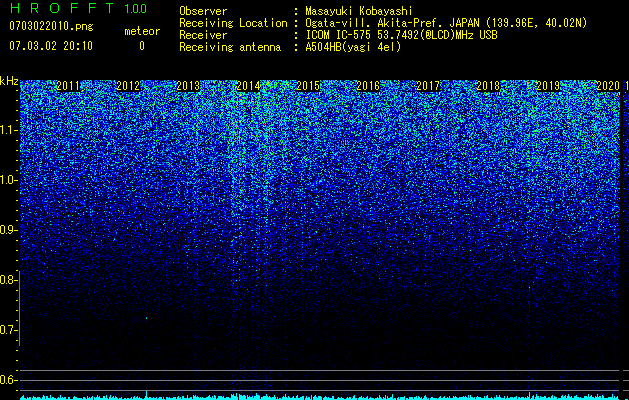
Task: Select the file name 0703022010.png
Action: pos(51,27)
